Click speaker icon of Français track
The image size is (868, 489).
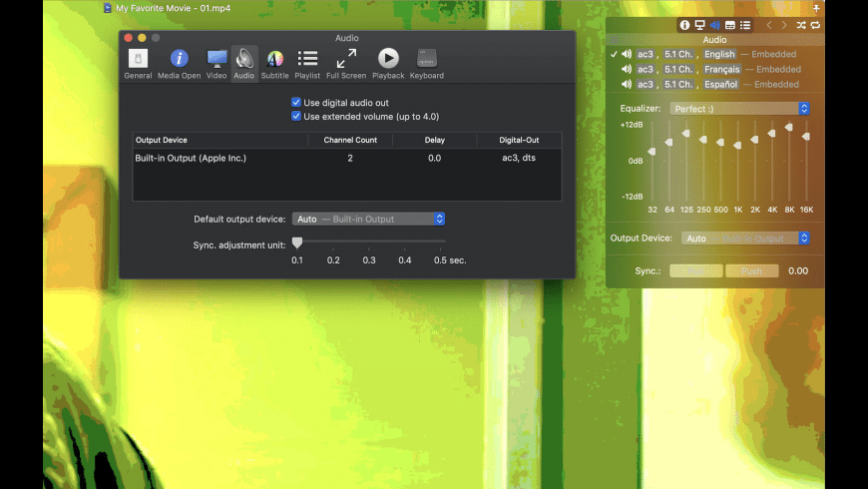click(627, 69)
